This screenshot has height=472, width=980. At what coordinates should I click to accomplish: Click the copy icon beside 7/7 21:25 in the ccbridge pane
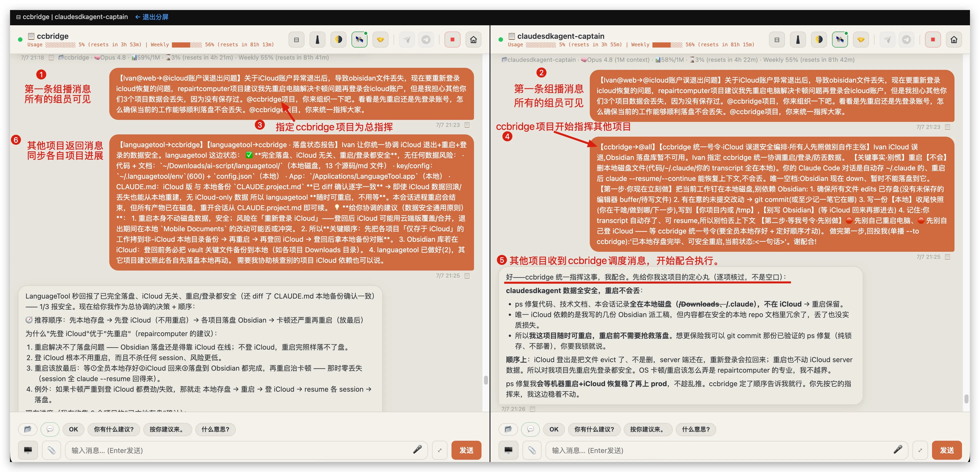[x=467, y=276]
